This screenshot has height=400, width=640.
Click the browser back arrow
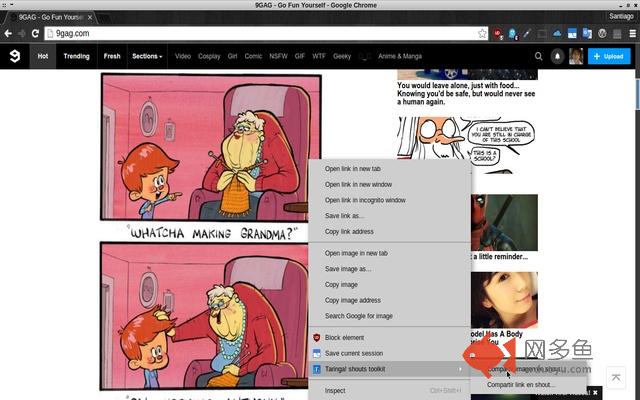tap(8, 33)
